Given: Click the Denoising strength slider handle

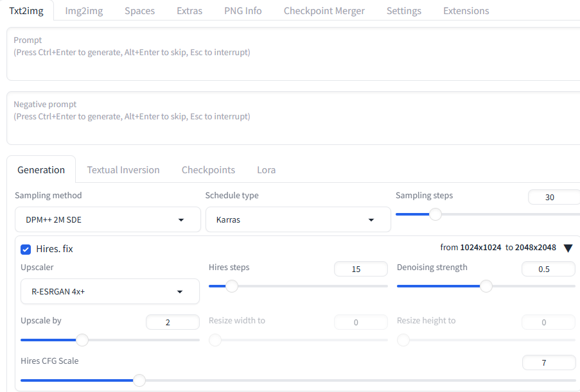Looking at the screenshot, I should click(486, 286).
